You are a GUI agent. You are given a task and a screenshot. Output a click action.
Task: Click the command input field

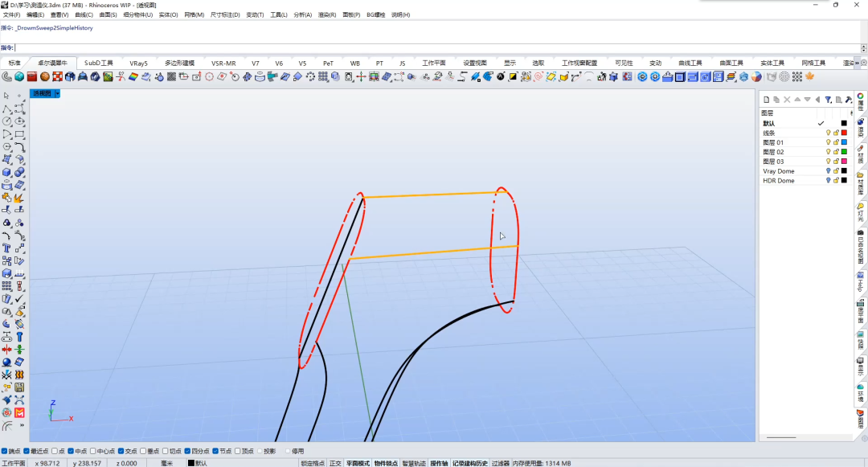click(x=437, y=48)
